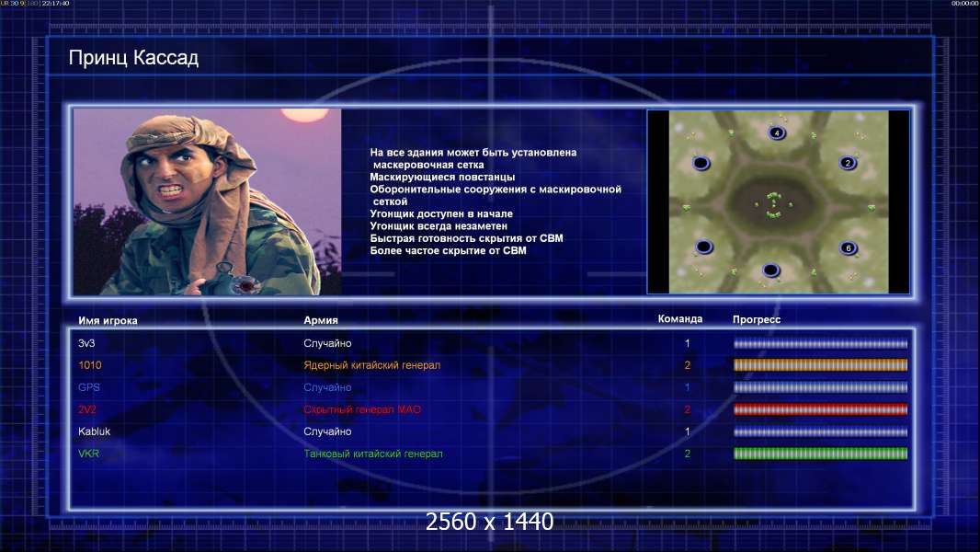Click the Команда column header
980x552 pixels.
[680, 319]
